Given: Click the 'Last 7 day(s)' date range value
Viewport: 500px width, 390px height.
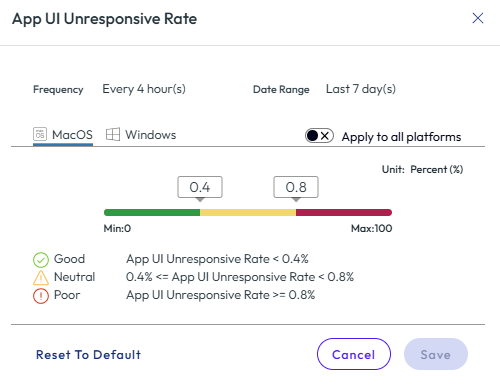Looking at the screenshot, I should tap(361, 89).
